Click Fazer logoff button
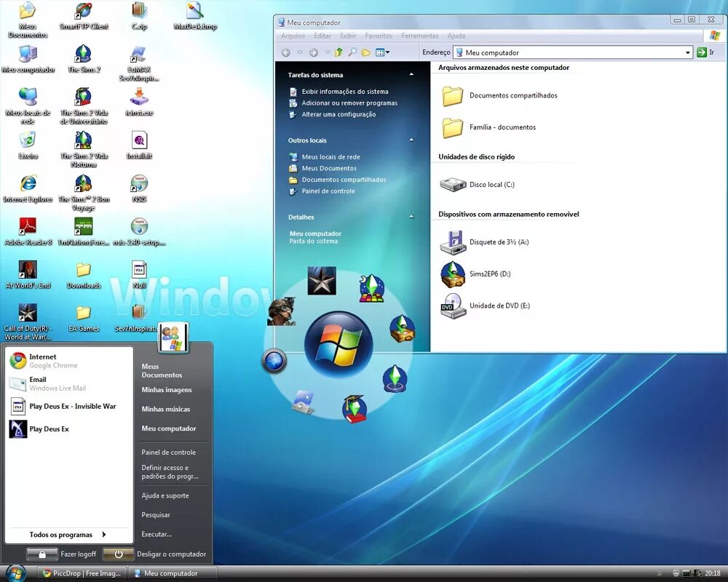 pyautogui.click(x=62, y=554)
